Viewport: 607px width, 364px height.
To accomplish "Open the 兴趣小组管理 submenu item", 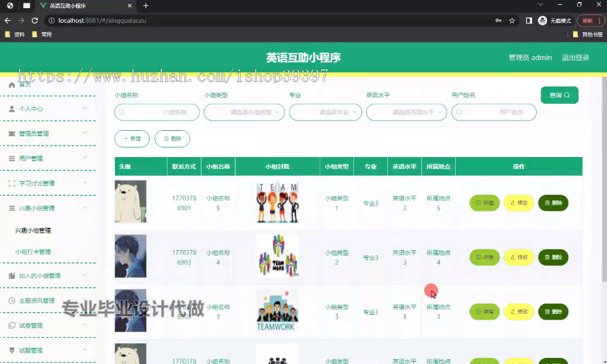I will pyautogui.click(x=33, y=231).
